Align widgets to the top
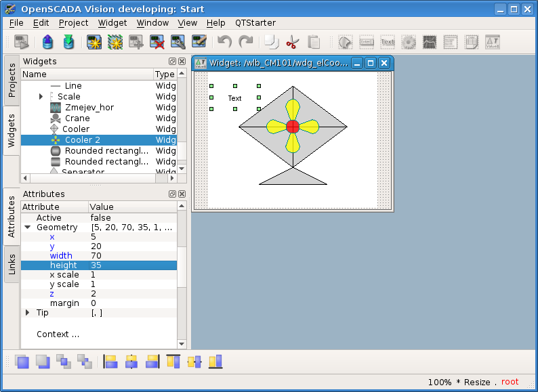 pyautogui.click(x=173, y=362)
